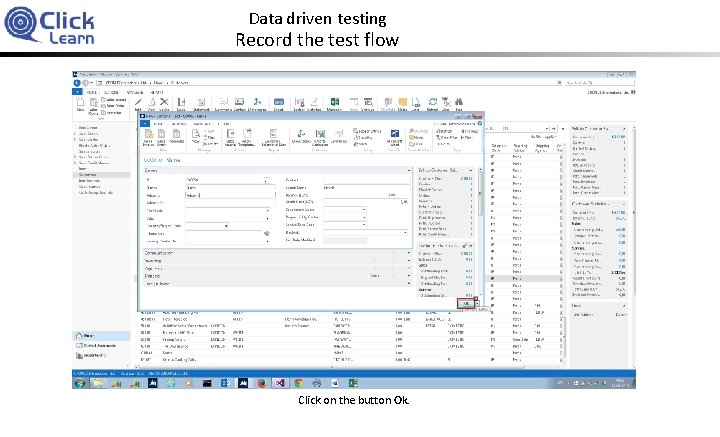
Task: Open Excel from the taskbar
Action: coord(353,383)
